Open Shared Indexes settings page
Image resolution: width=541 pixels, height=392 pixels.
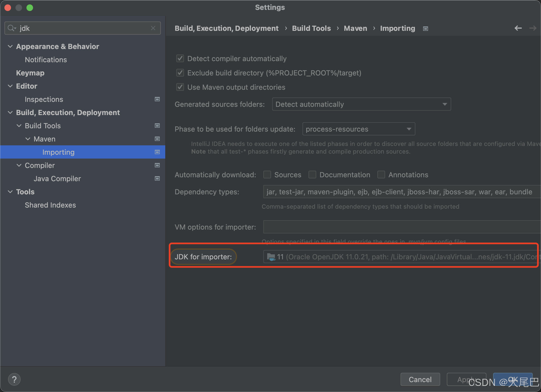[50, 205]
